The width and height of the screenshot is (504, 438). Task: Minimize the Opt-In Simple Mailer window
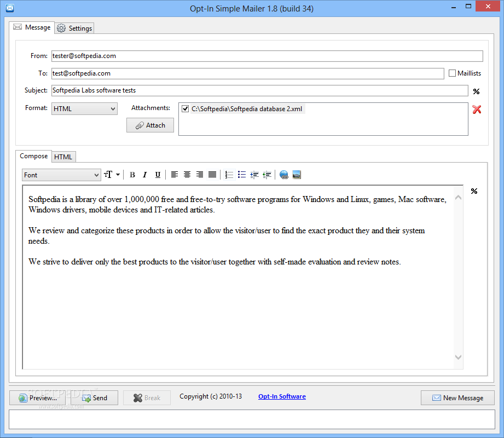pyautogui.click(x=454, y=7)
